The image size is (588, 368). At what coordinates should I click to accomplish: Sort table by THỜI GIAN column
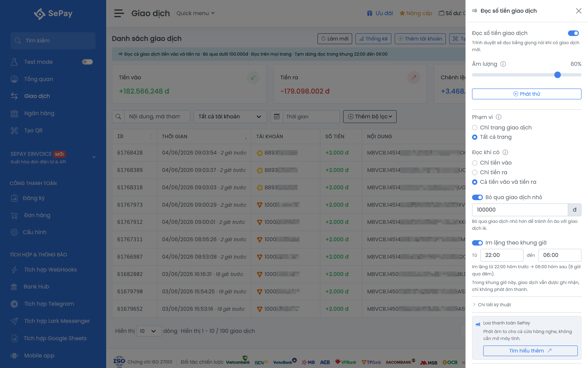[204, 137]
